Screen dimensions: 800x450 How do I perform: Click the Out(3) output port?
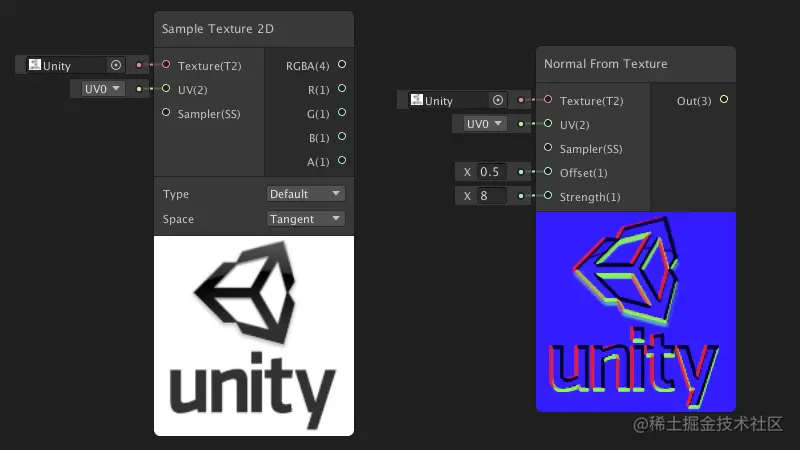pyautogui.click(x=724, y=99)
